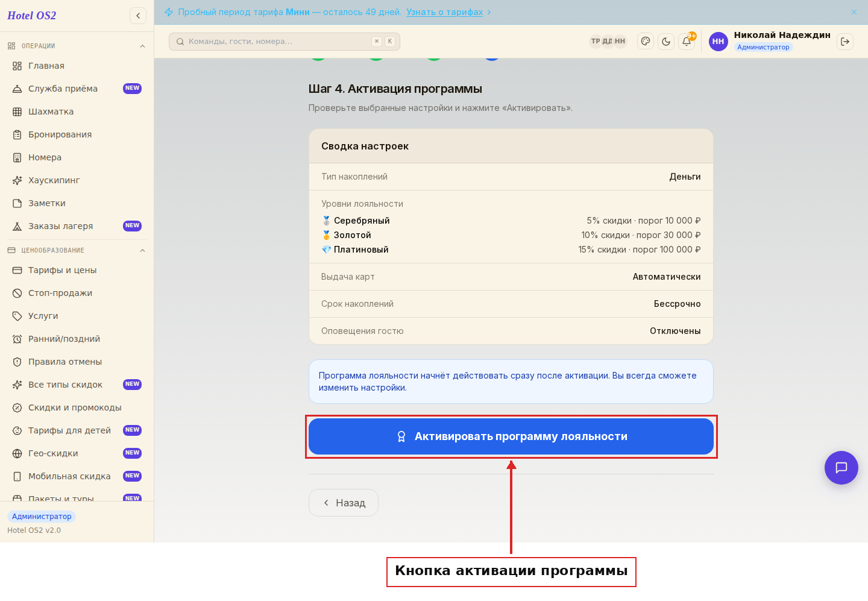
Task: Click the Заметки note icon
Action: coord(17,203)
